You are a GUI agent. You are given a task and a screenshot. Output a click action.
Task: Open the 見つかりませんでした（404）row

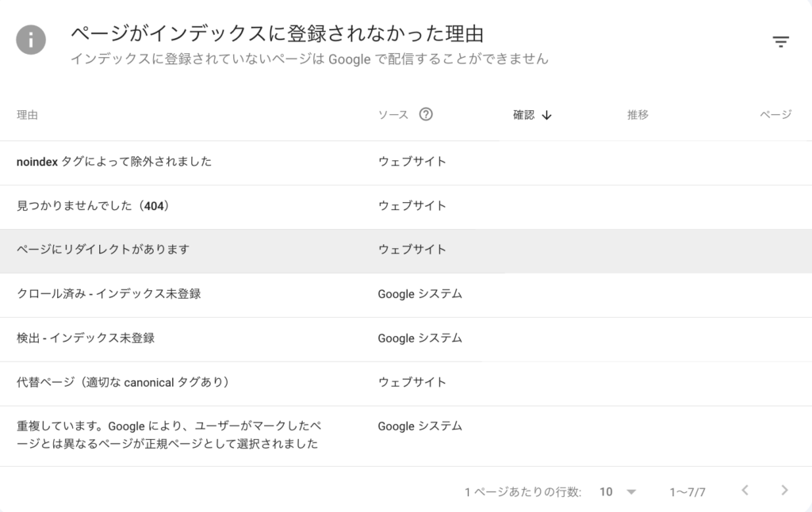(406, 207)
